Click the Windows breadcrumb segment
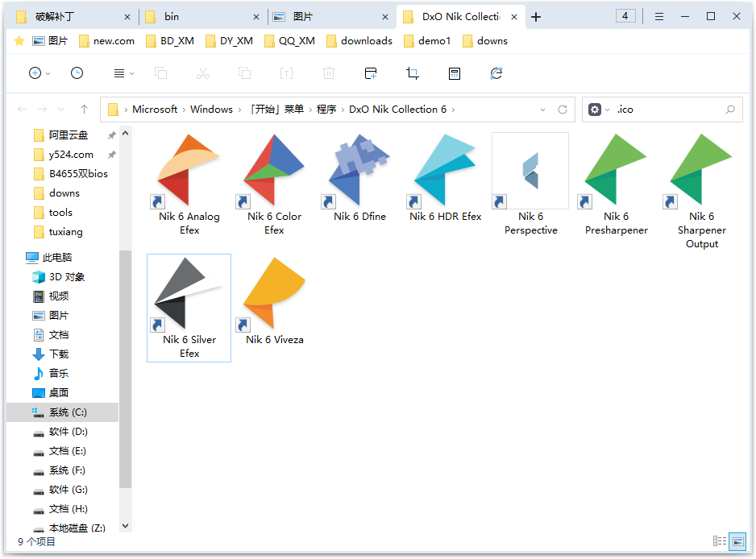The width and height of the screenshot is (756, 559). point(211,110)
